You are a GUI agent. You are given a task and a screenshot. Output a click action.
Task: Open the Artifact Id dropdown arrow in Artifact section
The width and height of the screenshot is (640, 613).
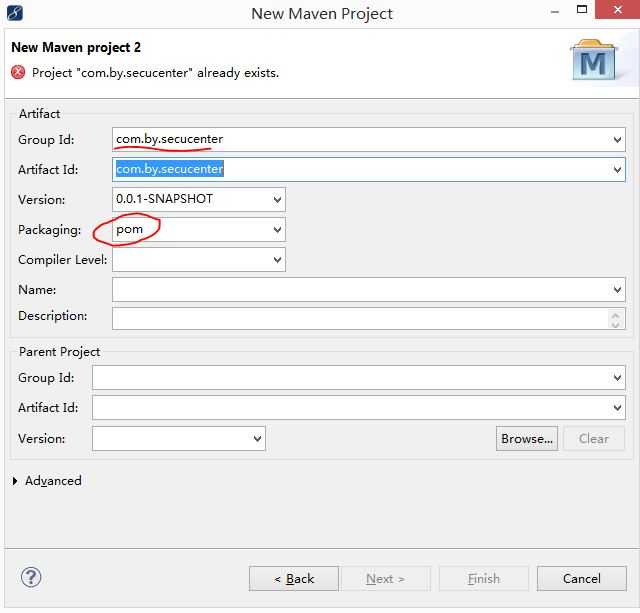pyautogui.click(x=617, y=169)
